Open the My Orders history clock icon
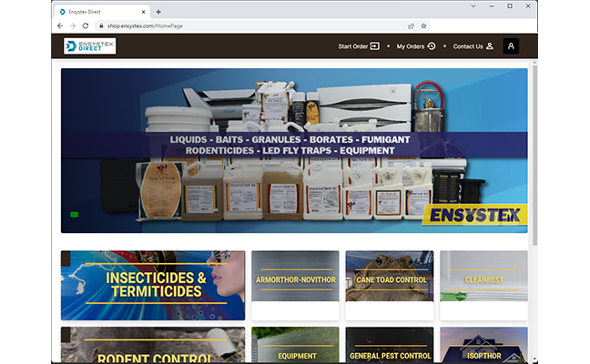Viewport: 590px width, 364px height. [x=432, y=45]
